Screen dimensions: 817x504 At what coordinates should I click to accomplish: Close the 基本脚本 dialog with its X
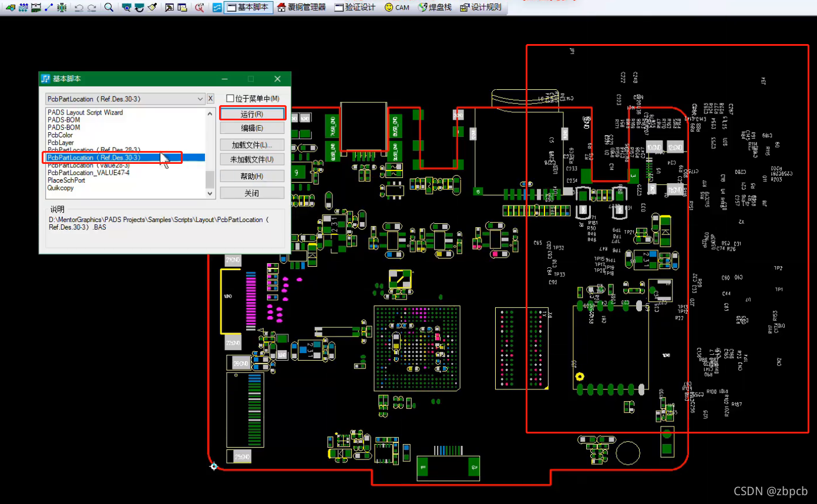(x=277, y=79)
